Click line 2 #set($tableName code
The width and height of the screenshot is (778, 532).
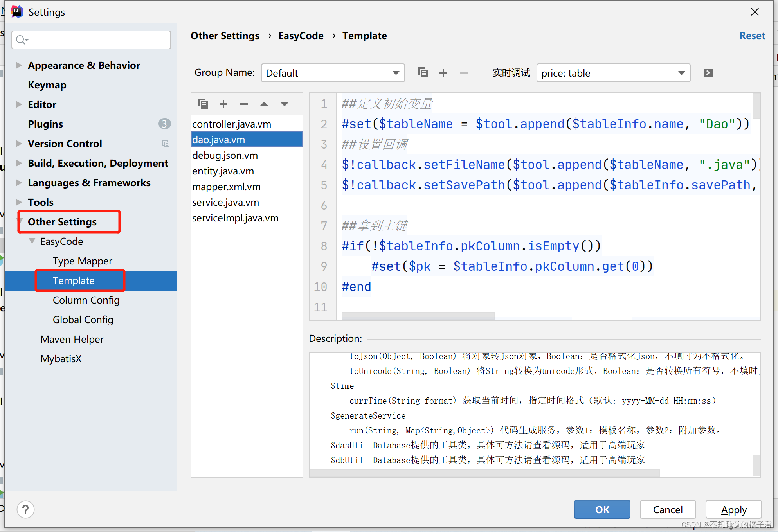tap(546, 124)
